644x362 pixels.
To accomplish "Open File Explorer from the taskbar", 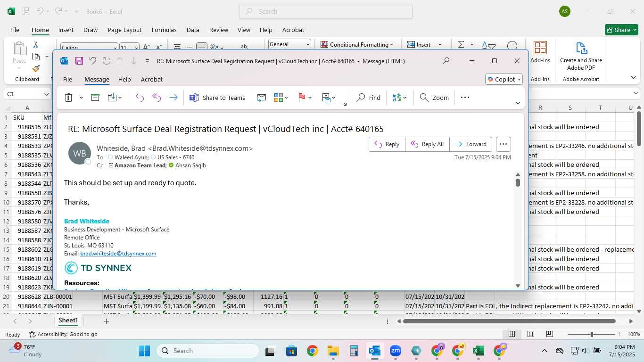I will (333, 351).
